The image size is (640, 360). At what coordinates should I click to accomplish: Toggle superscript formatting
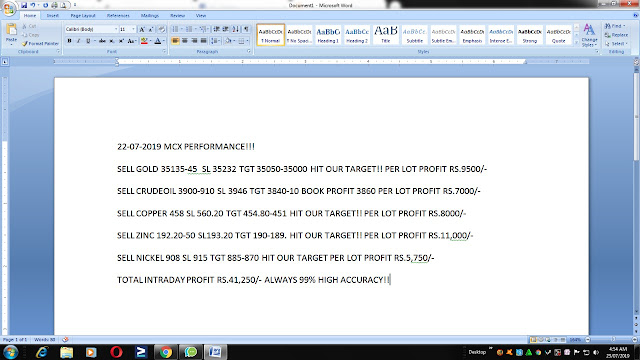tap(121, 41)
